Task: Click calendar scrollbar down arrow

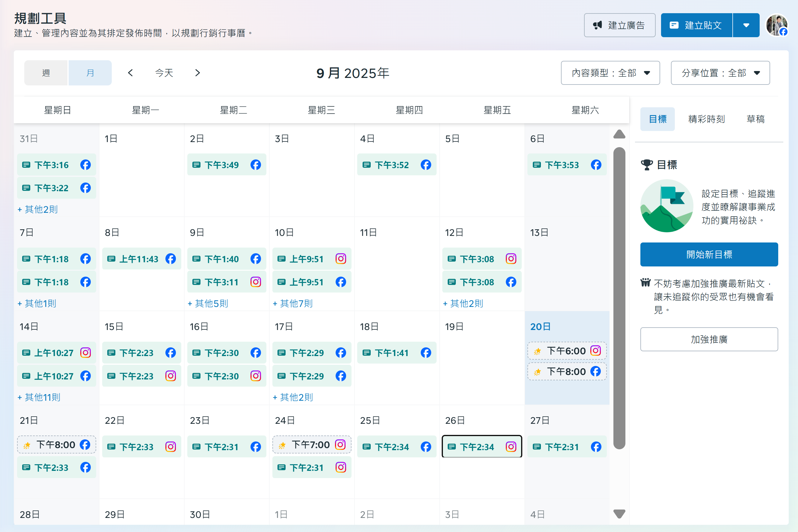Action: click(619, 514)
